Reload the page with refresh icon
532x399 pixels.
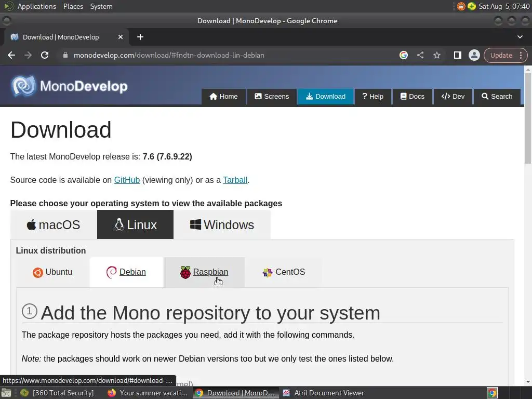pyautogui.click(x=45, y=55)
